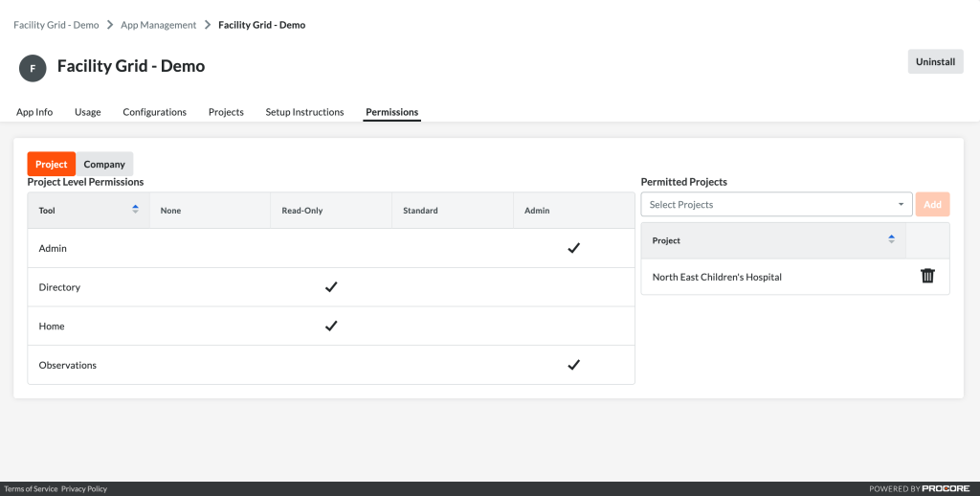Select the Directory tool row label
980x496 pixels.
tap(59, 287)
